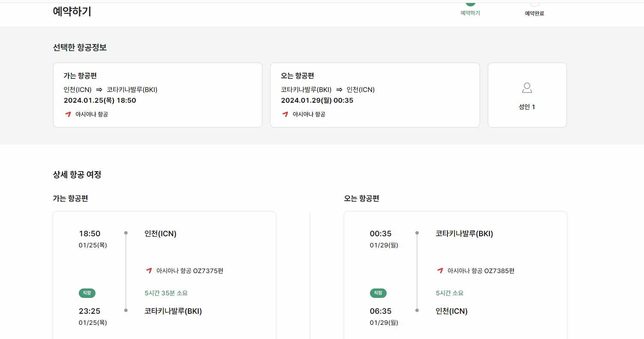
Task: Expand the 가는 항공편 detail card
Action: click(x=157, y=95)
